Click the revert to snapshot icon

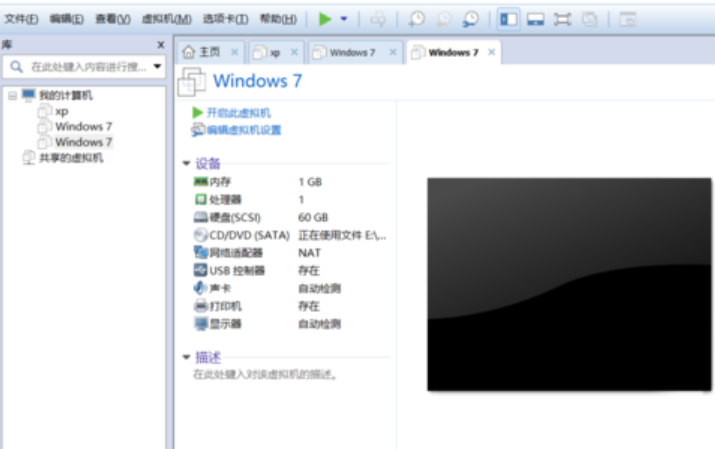coord(443,19)
